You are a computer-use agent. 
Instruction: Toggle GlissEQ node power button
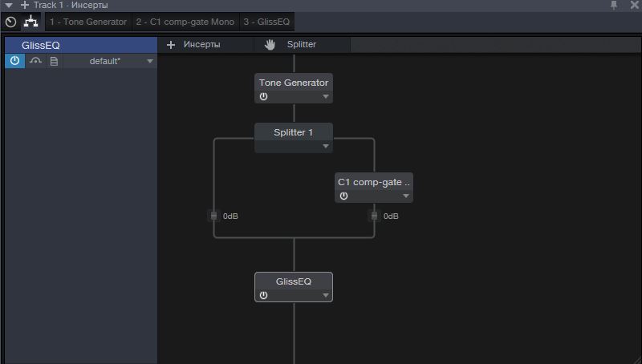(x=264, y=295)
